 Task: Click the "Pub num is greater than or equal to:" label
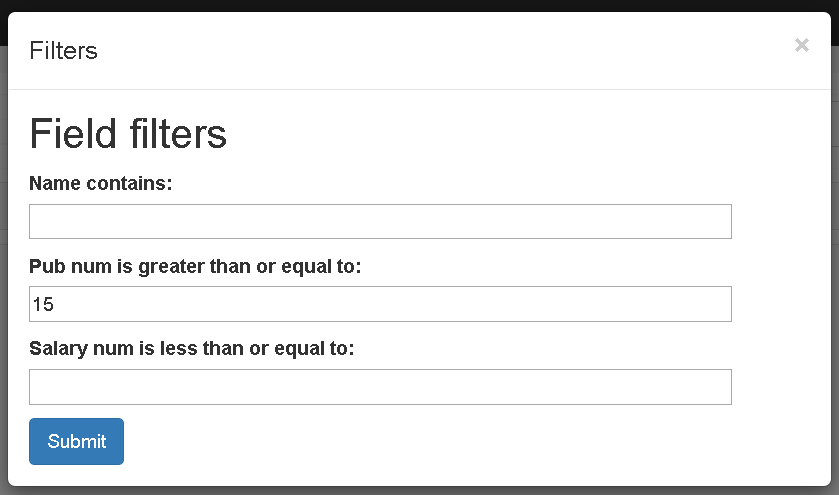pyautogui.click(x=195, y=266)
